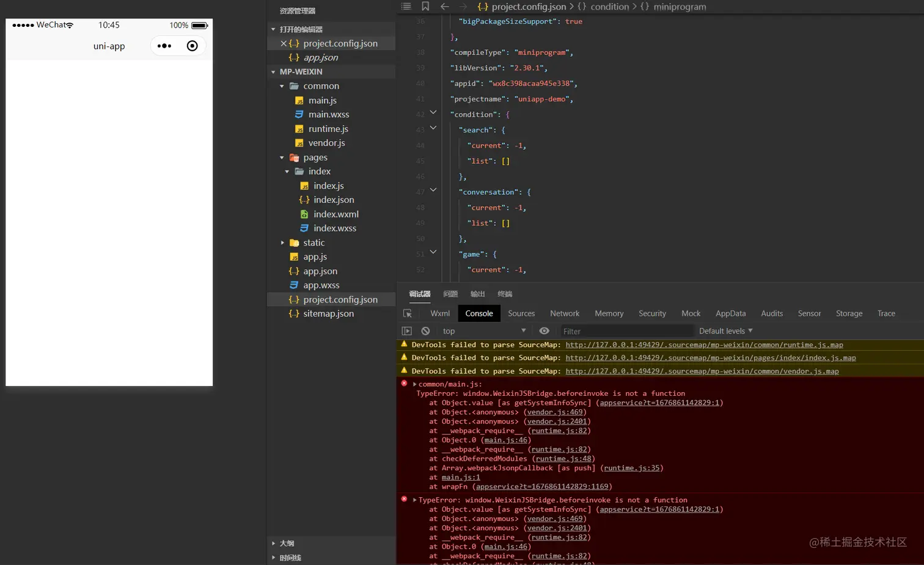924x565 pixels.
Task: Expand the 时间线 timeline section
Action: [273, 558]
